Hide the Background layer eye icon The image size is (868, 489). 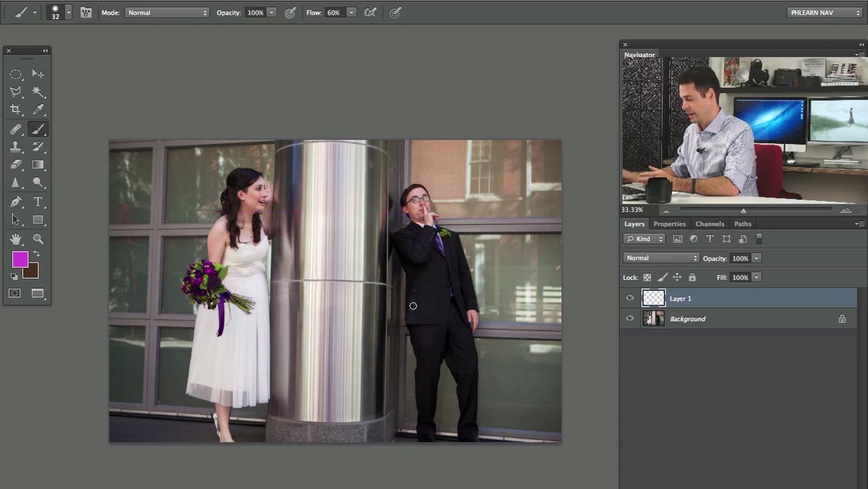tap(630, 318)
